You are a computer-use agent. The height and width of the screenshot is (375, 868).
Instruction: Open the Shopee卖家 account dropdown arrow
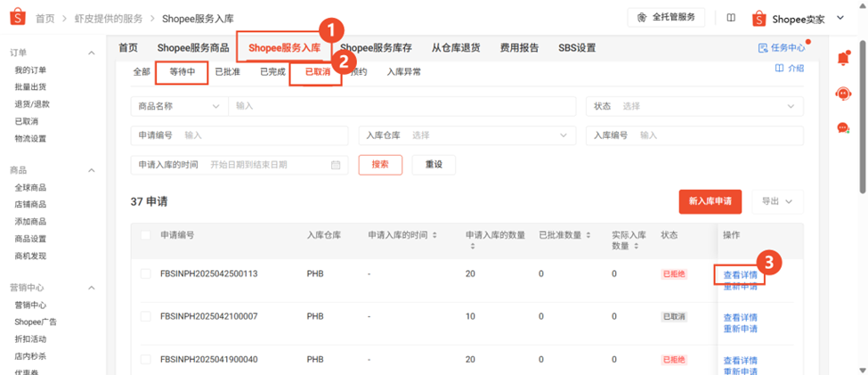point(840,19)
